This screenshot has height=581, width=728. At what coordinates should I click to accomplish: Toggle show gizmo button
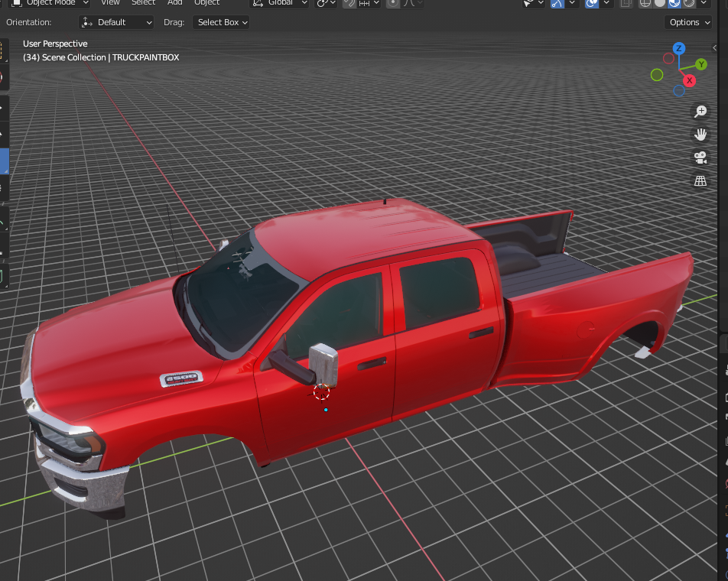tap(557, 3)
